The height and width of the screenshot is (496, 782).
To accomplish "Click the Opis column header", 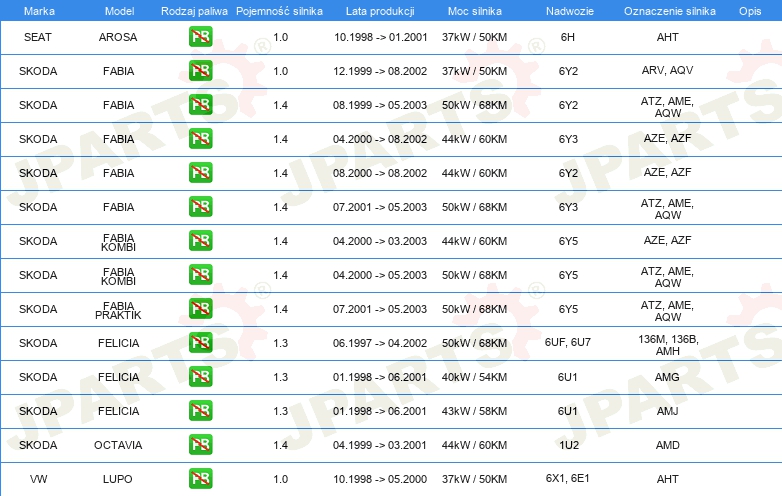I will click(749, 10).
